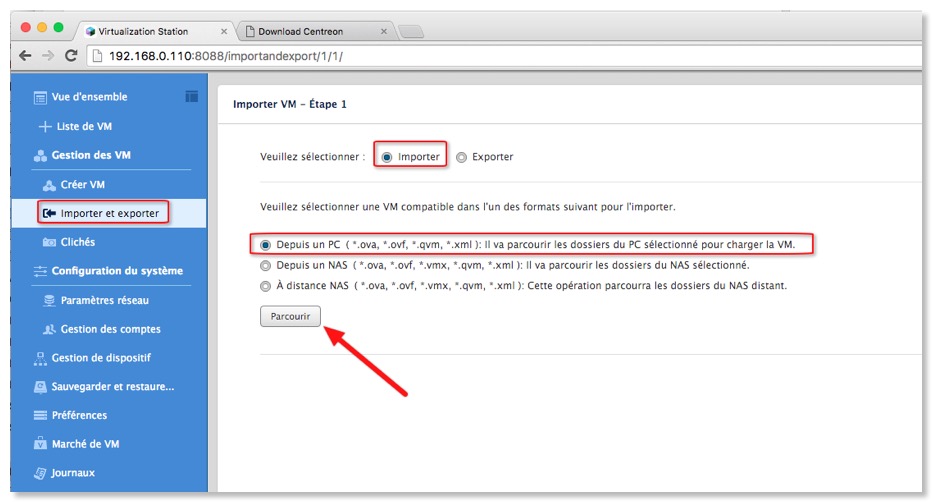Image resolution: width=932 pixels, height=502 pixels.
Task: Close the Virtualization Station tab
Action: tap(223, 31)
